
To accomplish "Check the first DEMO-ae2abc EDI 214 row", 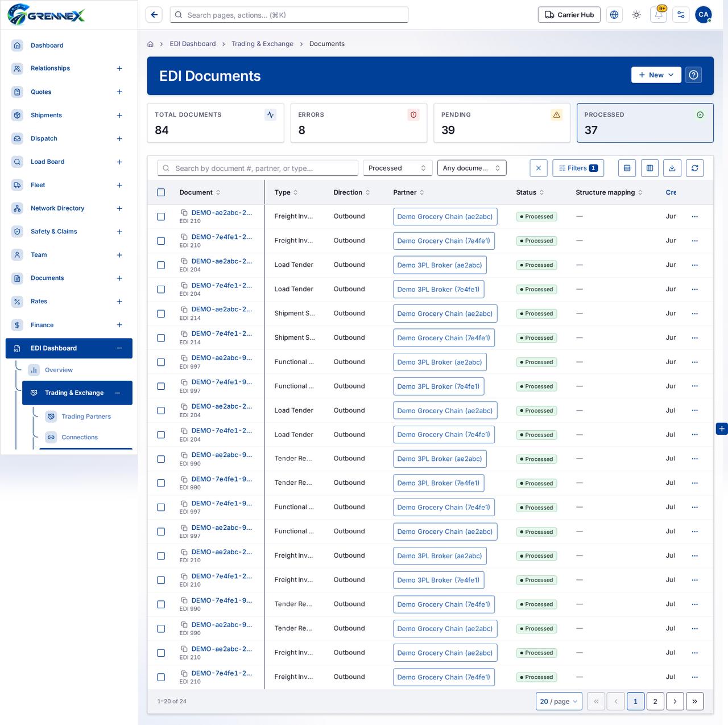I will 161,314.
